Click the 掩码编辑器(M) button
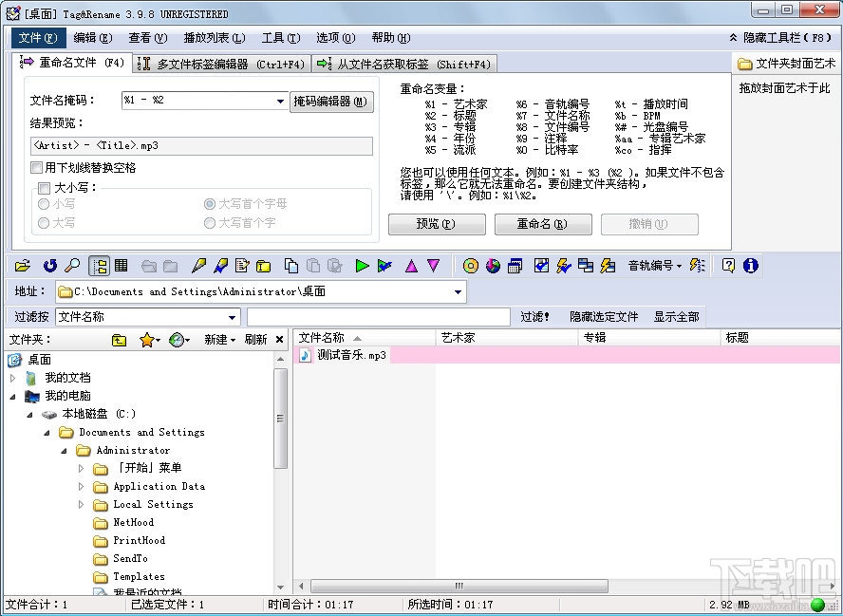Viewport: 843px width, 616px height. [331, 102]
